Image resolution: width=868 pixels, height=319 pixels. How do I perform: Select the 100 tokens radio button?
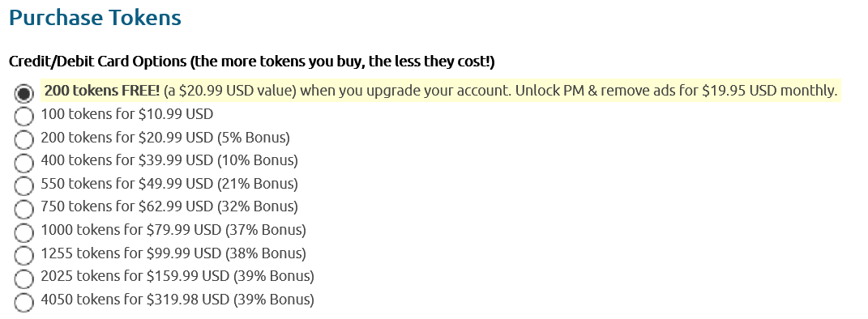24,117
